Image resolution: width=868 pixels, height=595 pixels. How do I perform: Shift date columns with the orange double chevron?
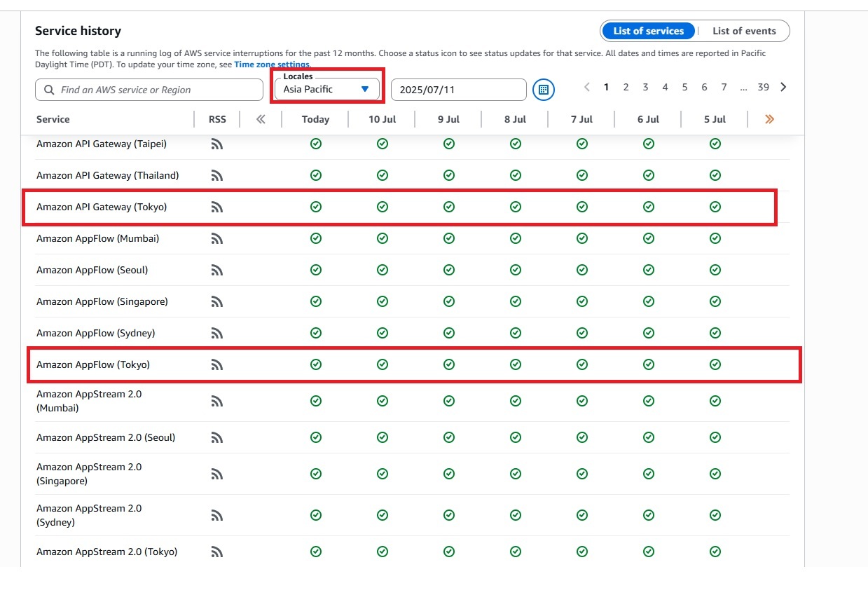coord(769,119)
